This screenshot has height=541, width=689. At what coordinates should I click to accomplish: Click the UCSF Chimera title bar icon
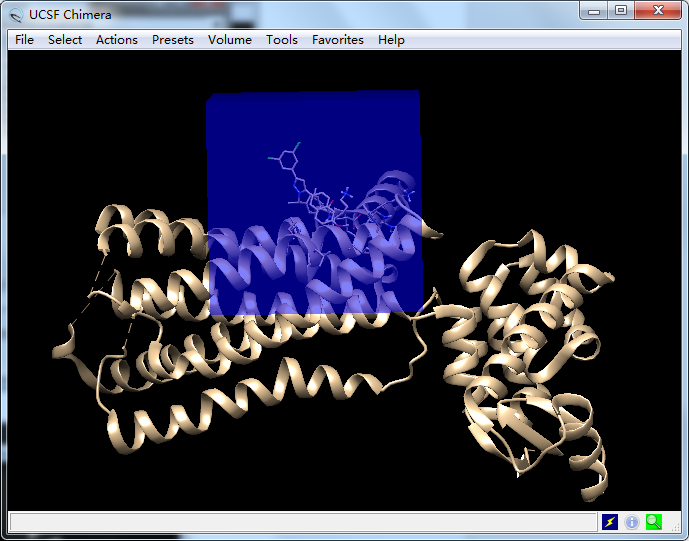[x=16, y=14]
